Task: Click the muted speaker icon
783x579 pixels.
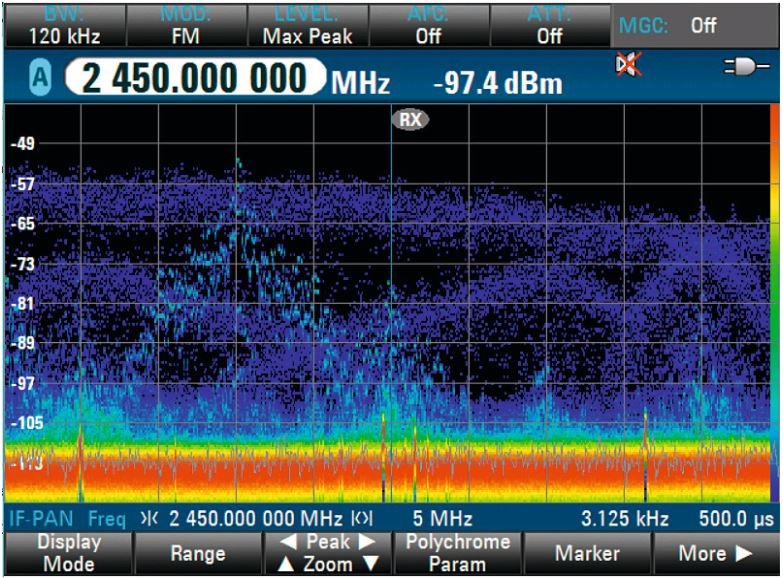Action: 628,66
